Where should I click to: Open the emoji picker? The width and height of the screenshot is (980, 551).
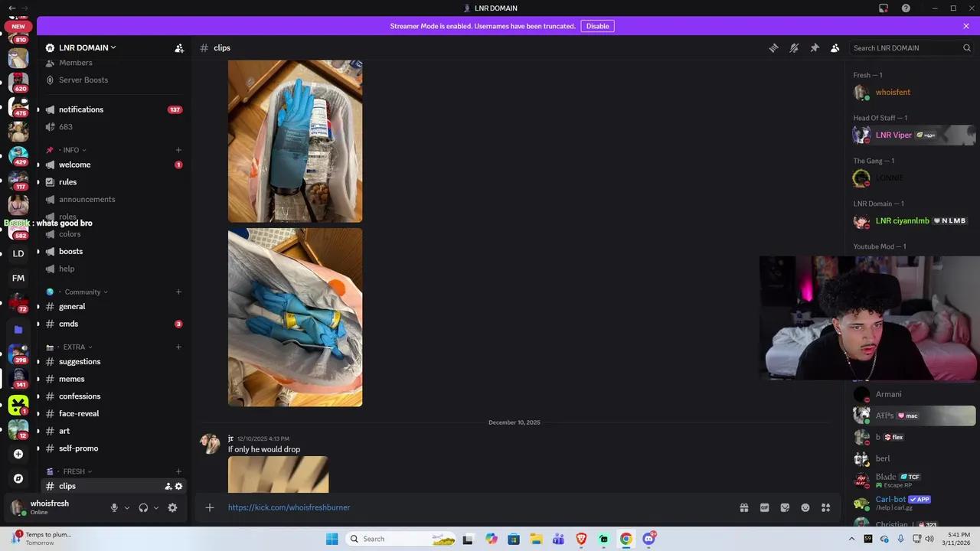click(x=805, y=507)
